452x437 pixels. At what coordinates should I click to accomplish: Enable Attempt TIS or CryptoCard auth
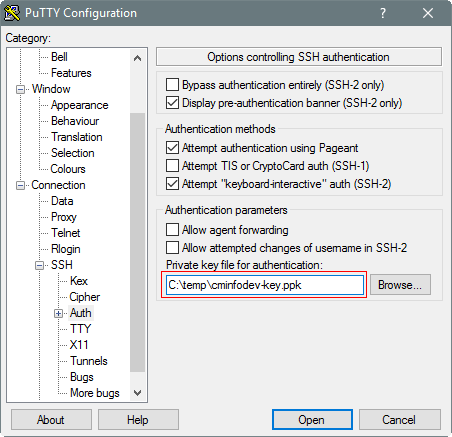pyautogui.click(x=172, y=166)
